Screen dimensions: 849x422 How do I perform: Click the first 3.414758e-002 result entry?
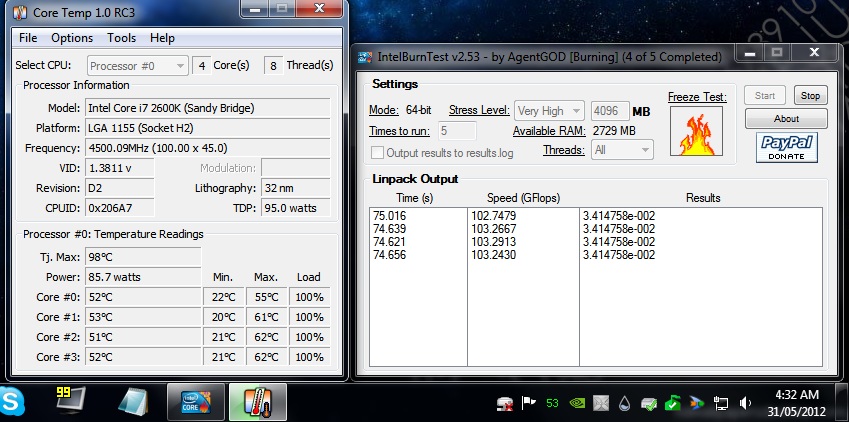pyautogui.click(x=619, y=216)
